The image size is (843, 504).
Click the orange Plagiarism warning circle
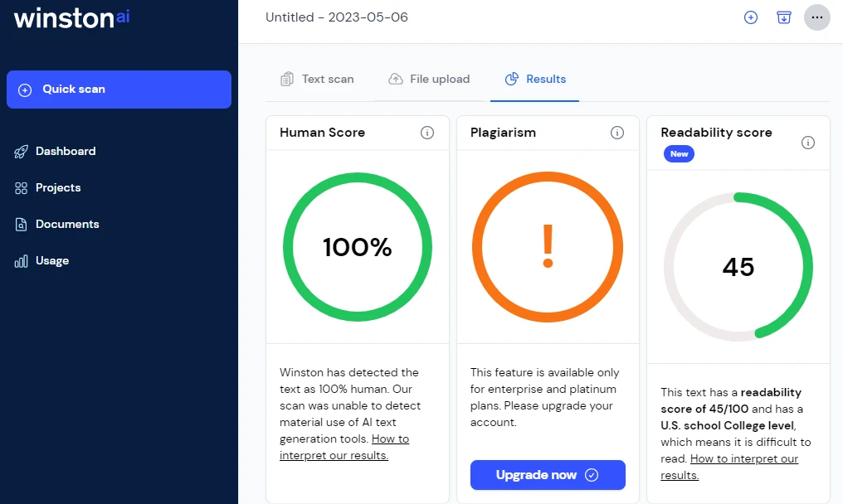coord(548,247)
